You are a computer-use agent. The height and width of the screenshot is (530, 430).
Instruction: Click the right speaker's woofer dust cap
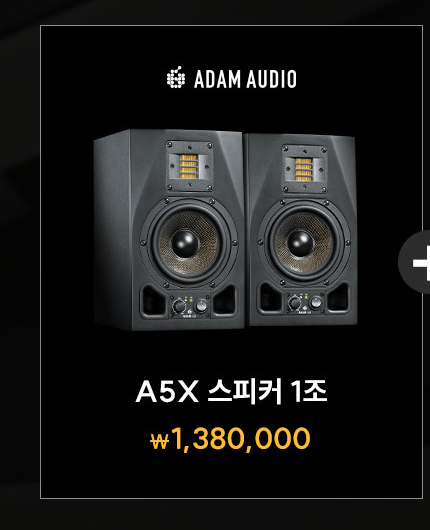pos(300,243)
